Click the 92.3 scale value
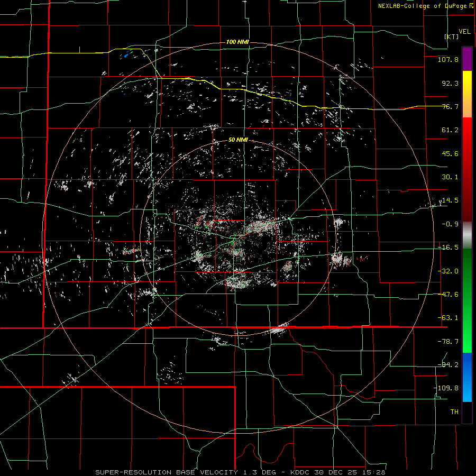476x476 pixels. coord(450,83)
